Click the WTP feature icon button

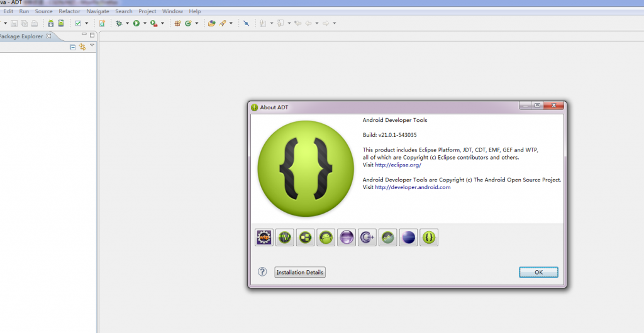pyautogui.click(x=264, y=237)
